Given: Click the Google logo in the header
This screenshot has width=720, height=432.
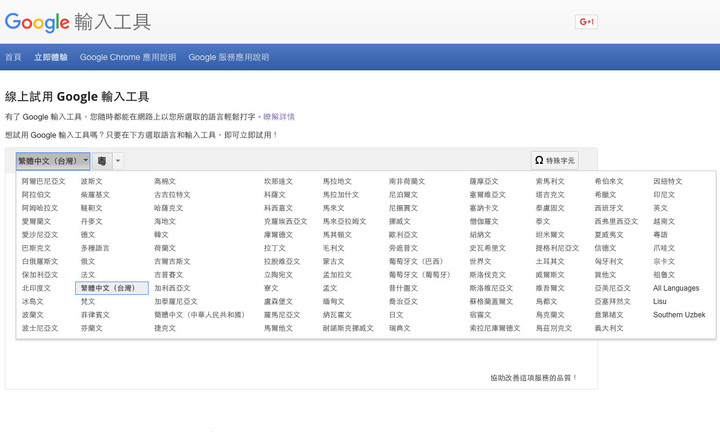Looking at the screenshot, I should (x=37, y=22).
